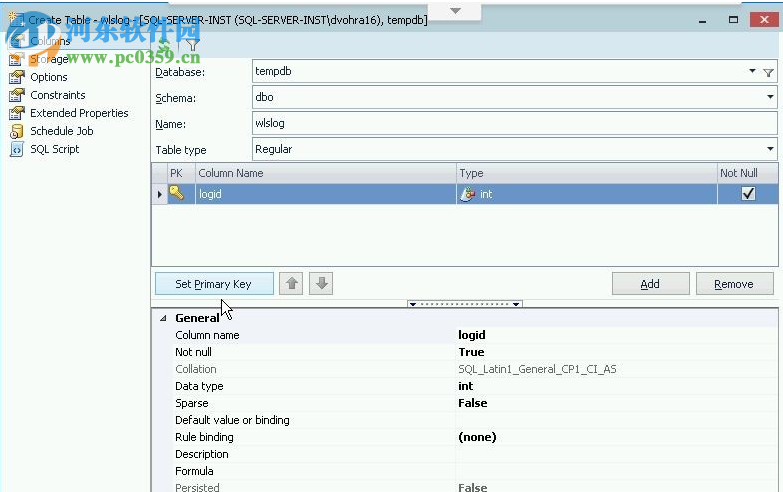Click the filter icon beside Database field
The width and height of the screenshot is (783, 492).
(x=769, y=73)
